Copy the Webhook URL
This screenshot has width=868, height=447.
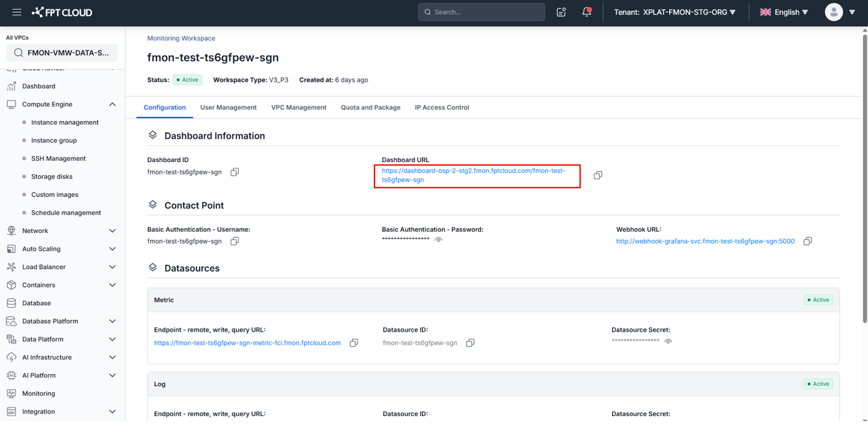[x=807, y=241]
